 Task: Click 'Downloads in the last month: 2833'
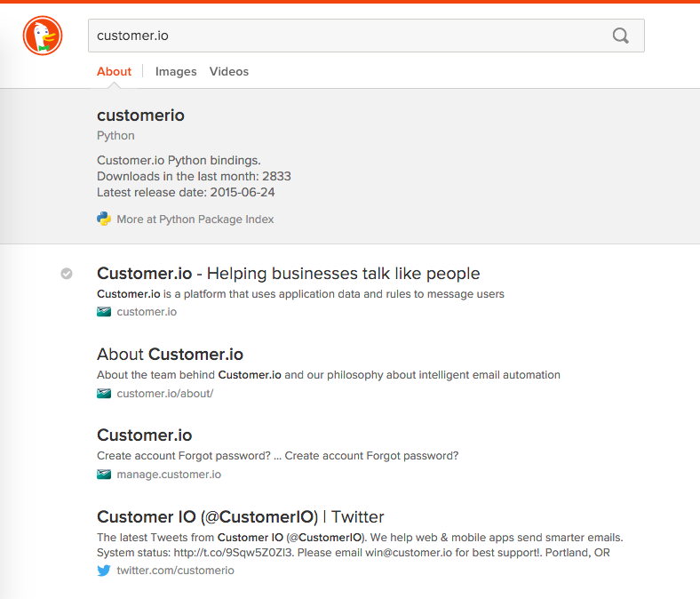click(194, 177)
